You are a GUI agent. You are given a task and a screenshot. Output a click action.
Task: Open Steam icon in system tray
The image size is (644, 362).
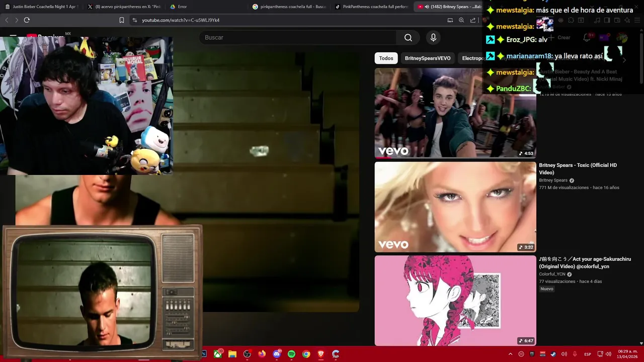(553, 354)
